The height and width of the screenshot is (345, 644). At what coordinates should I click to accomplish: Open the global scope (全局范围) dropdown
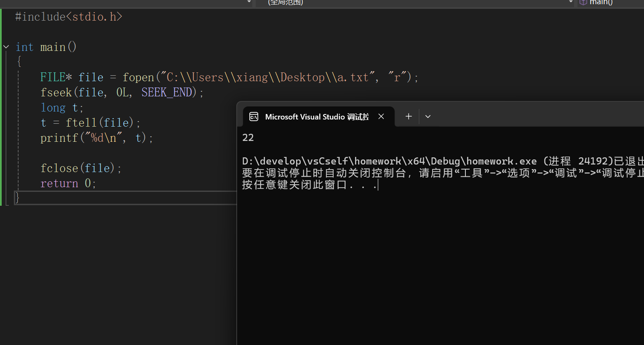pyautogui.click(x=415, y=3)
